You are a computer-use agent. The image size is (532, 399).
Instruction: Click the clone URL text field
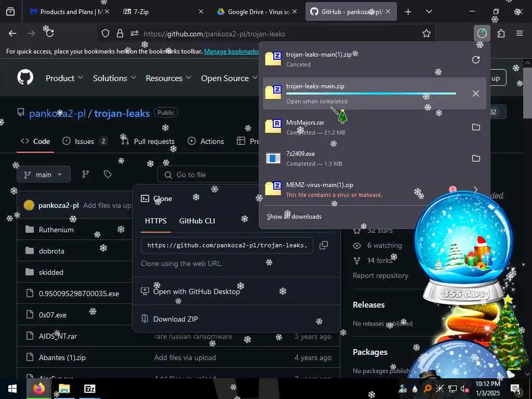[x=227, y=245]
